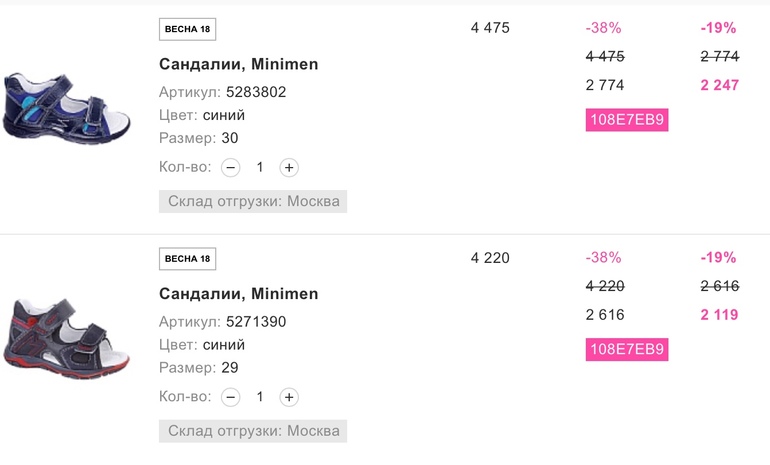Decrease quantity for sandals article 5271390
Screen dimensions: 770x465
231,397
